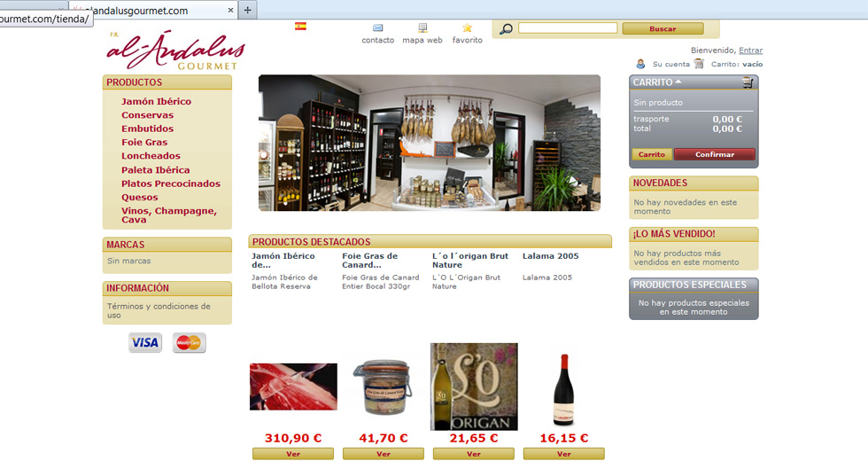The width and height of the screenshot is (868, 461).
Task: Click the Carrito button in cart block
Action: 652,154
